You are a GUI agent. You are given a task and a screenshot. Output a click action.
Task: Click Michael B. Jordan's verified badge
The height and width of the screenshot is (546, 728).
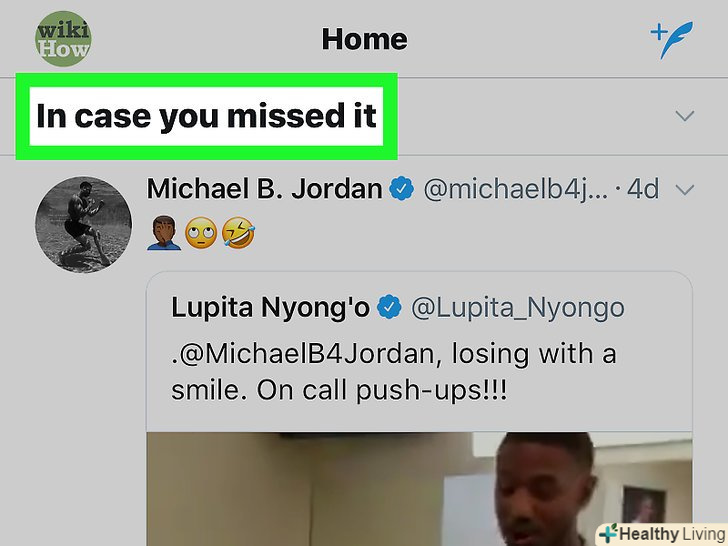point(402,189)
